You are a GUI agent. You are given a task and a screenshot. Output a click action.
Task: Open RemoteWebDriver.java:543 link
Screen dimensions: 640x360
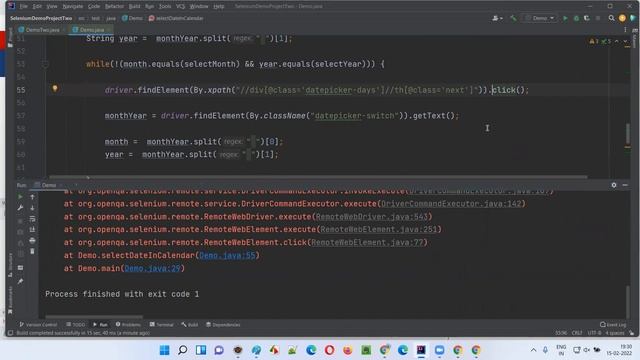point(371,217)
